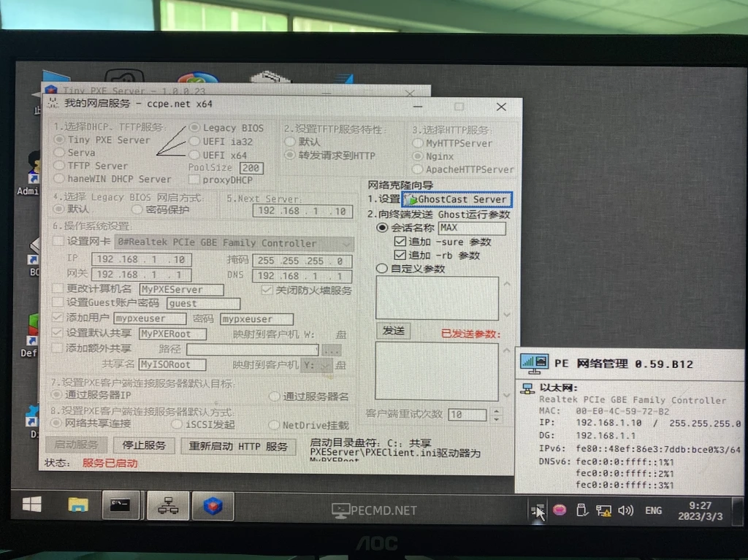Select 转发请求到HTTP TFTP option
748x560 pixels.
coord(289,155)
